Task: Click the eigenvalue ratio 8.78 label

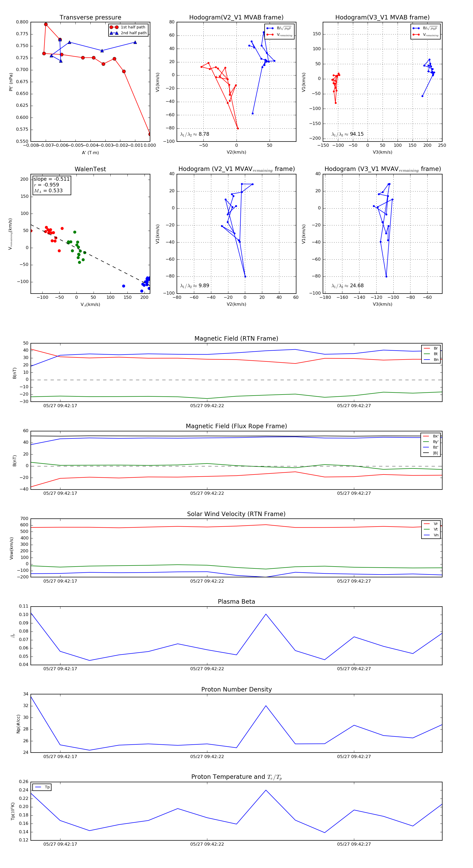Action: (194, 134)
